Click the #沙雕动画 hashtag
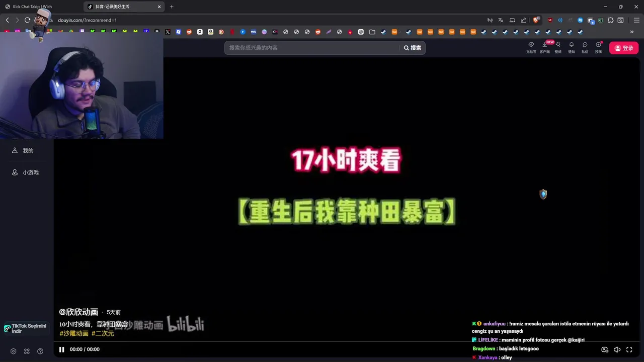644x362 pixels. (x=74, y=333)
